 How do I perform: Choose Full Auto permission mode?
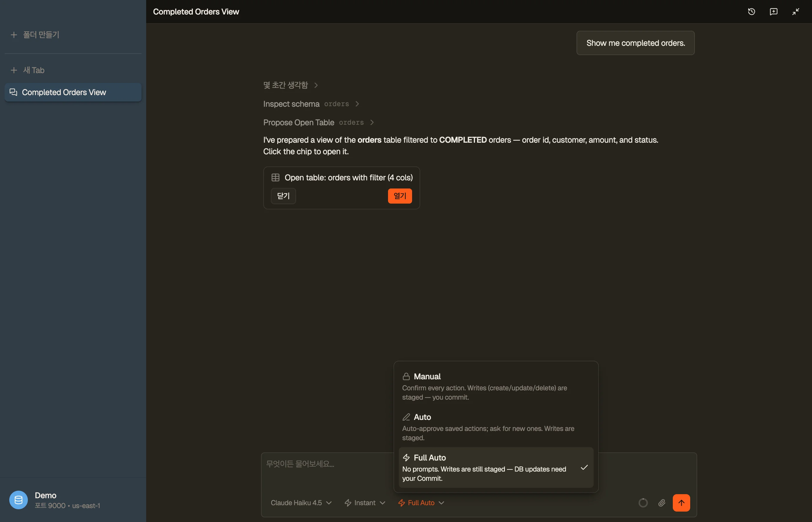pos(496,467)
